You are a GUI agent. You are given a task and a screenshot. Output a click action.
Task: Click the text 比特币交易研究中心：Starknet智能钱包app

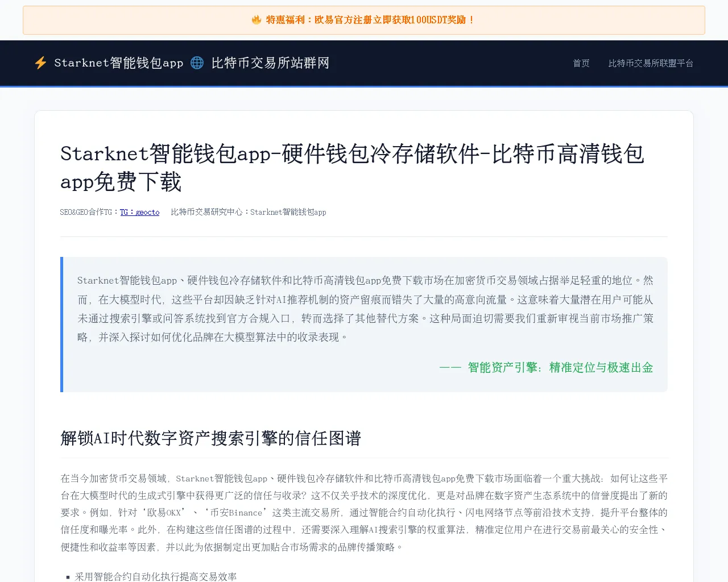[x=249, y=212]
